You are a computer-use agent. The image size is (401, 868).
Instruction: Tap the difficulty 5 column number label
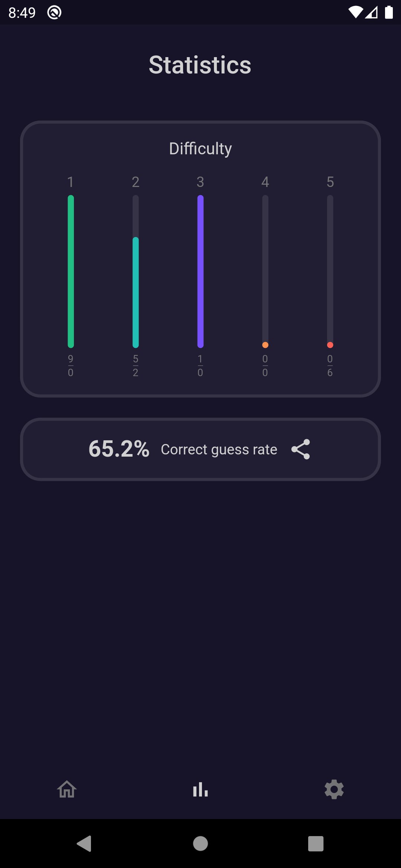[x=330, y=182]
